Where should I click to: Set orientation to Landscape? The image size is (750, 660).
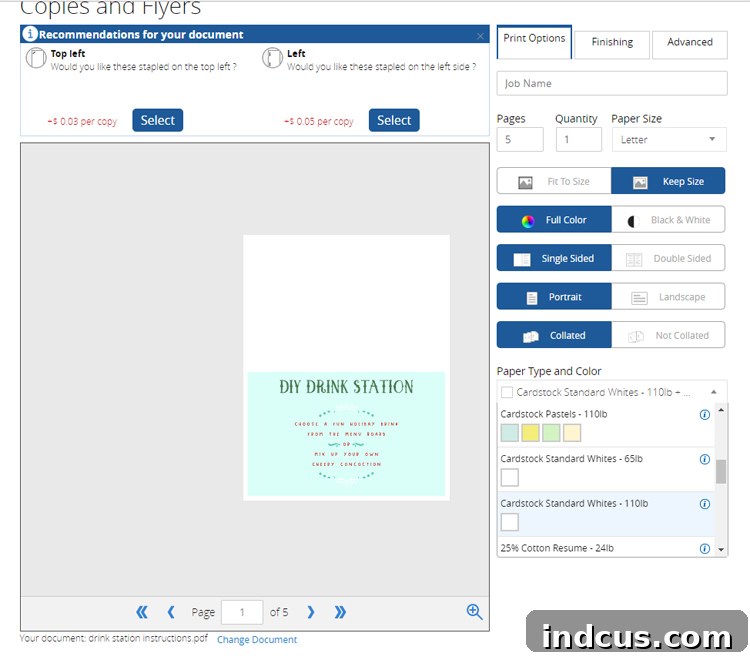[x=668, y=297]
